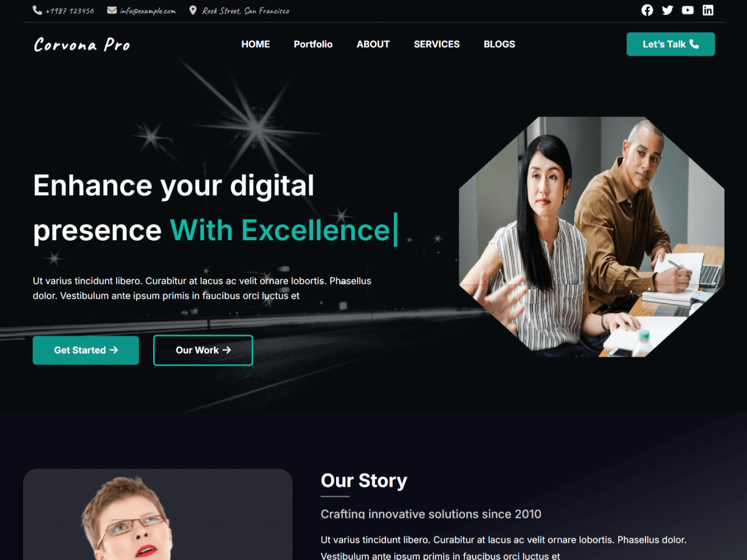The width and height of the screenshot is (747, 560).
Task: Open the Facebook social icon
Action: pyautogui.click(x=647, y=10)
